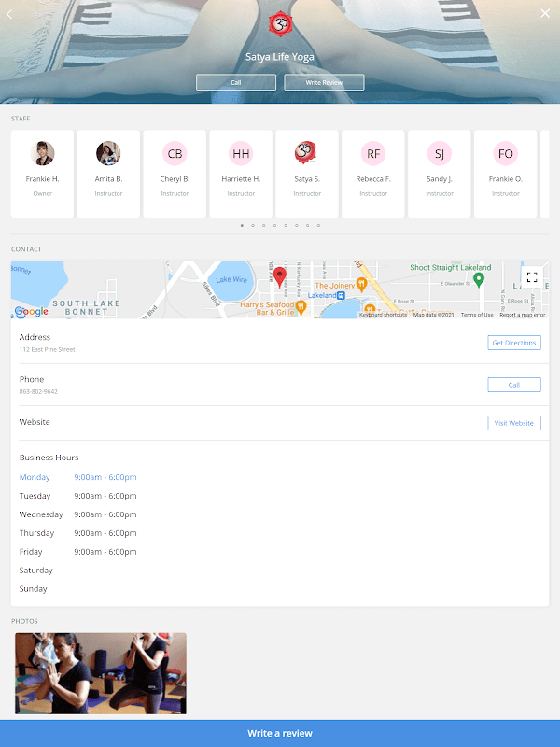Click The Joinery restaurant marker on map
560x747 pixels.
361,285
